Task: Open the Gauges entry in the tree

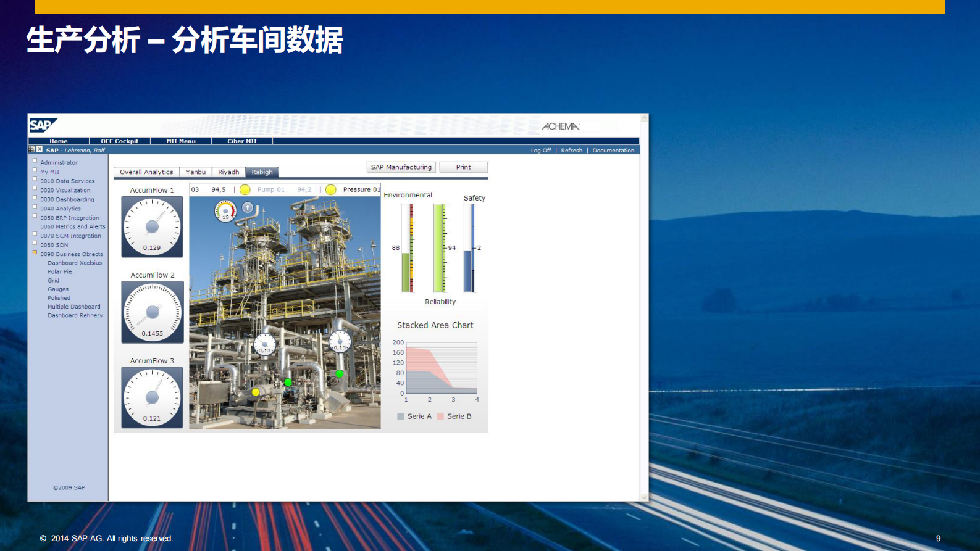Action: click(58, 289)
